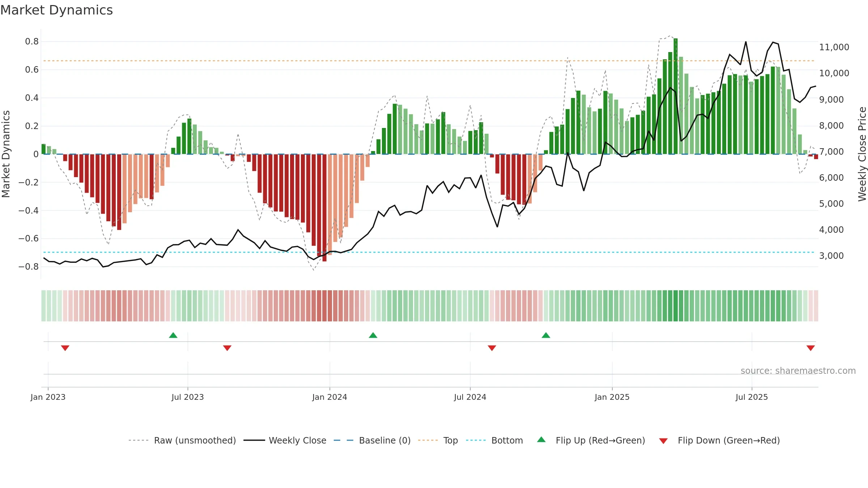Click the red triangle icon in the legend
The height and width of the screenshot is (488, 868).
(x=663, y=441)
